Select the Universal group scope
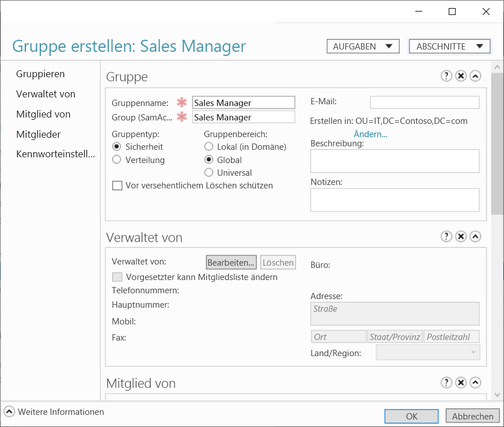 click(209, 172)
